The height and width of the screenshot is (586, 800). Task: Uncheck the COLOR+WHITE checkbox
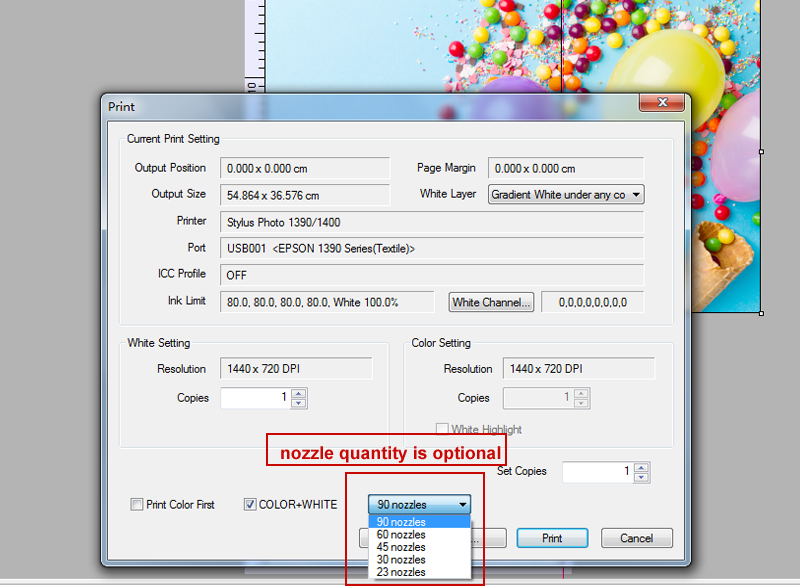click(x=251, y=505)
